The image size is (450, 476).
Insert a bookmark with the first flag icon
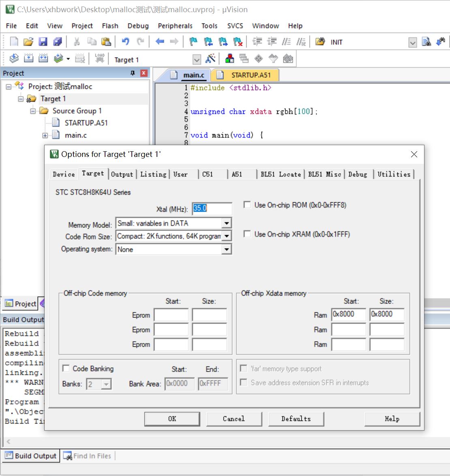(x=193, y=42)
